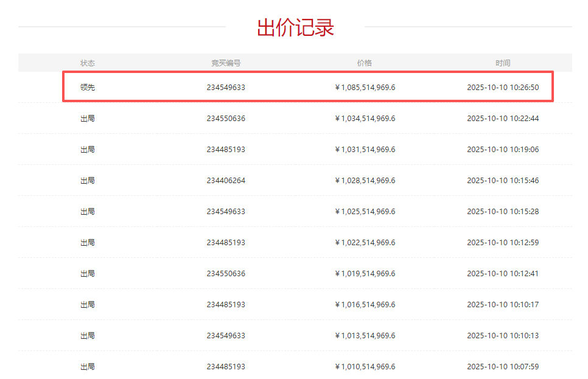Click the price ¥1,016,514,969.6
Viewport: 588px width, 379px height.
pyautogui.click(x=365, y=305)
